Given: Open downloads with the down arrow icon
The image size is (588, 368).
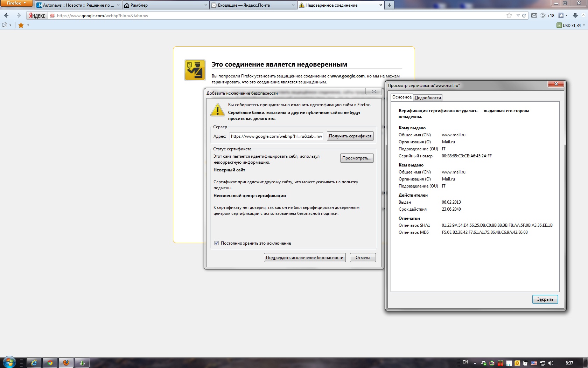Looking at the screenshot, I should point(575,15).
